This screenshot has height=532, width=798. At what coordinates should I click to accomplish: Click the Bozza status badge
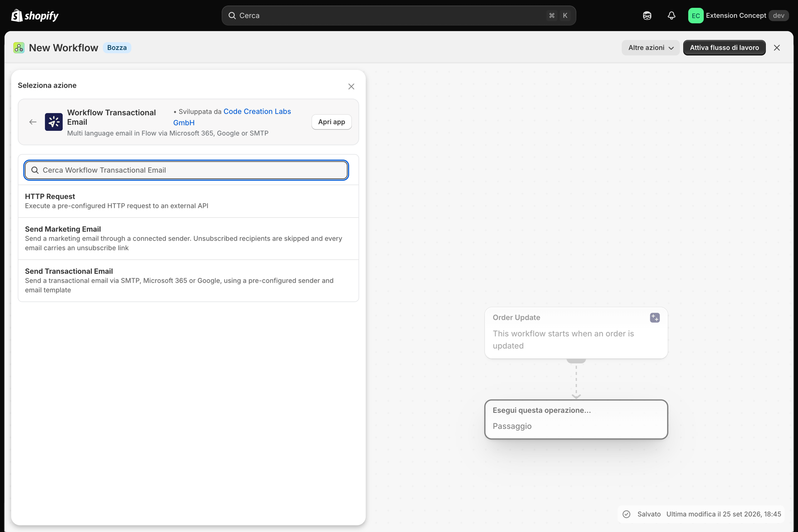click(117, 48)
